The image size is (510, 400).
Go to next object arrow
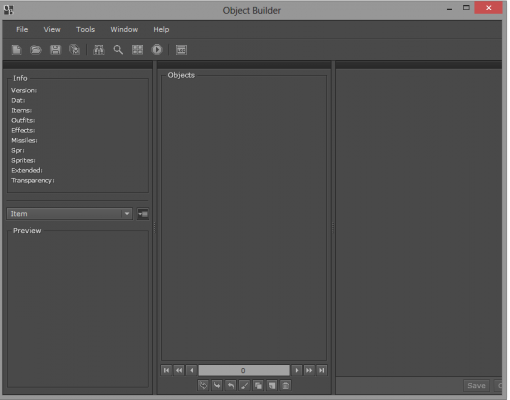(x=296, y=370)
